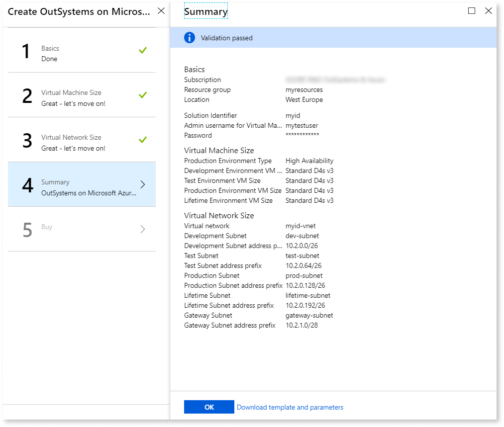The image size is (504, 427).
Task: Click the maximize icon on the Summary blade
Action: tap(471, 10)
